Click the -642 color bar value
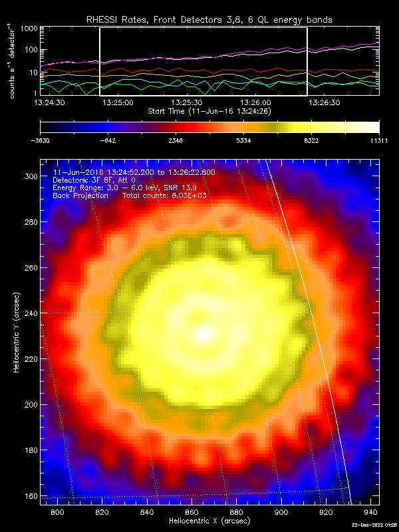 (108, 141)
